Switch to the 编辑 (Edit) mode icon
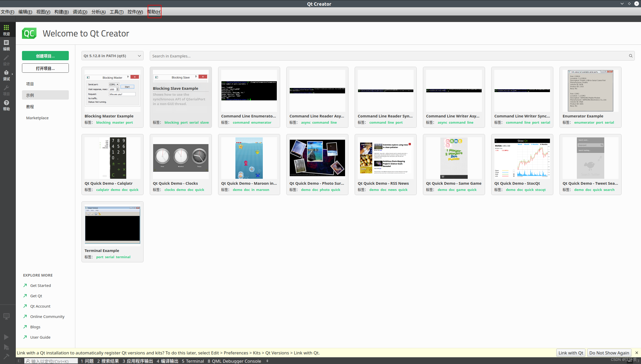641x364 pixels. point(6,45)
